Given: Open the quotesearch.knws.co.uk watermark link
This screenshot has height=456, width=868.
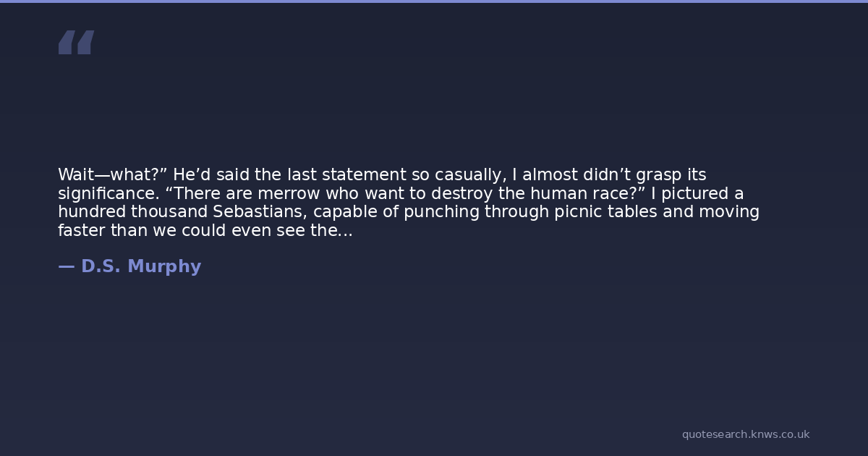Looking at the screenshot, I should click(x=745, y=434).
